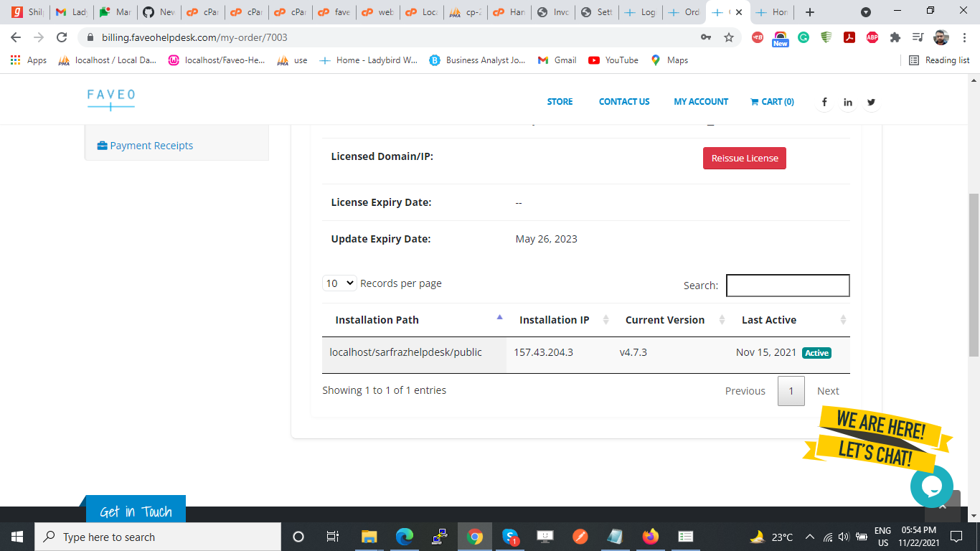Go to Next page

[828, 391]
